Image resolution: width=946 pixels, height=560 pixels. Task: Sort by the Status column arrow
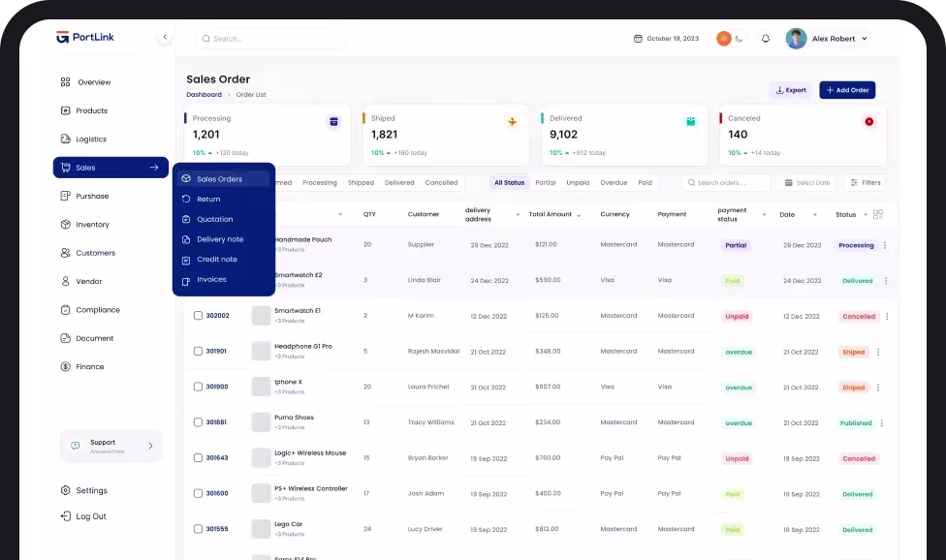866,214
